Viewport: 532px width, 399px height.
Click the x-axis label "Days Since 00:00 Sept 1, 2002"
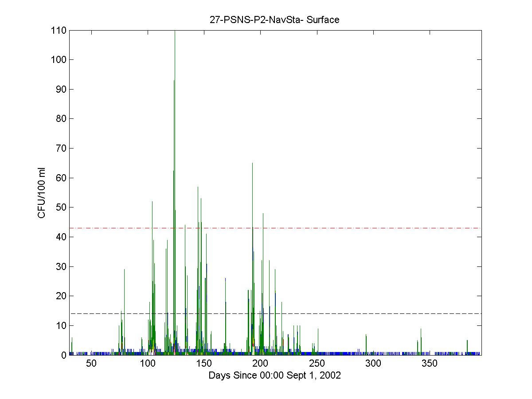click(x=274, y=376)
